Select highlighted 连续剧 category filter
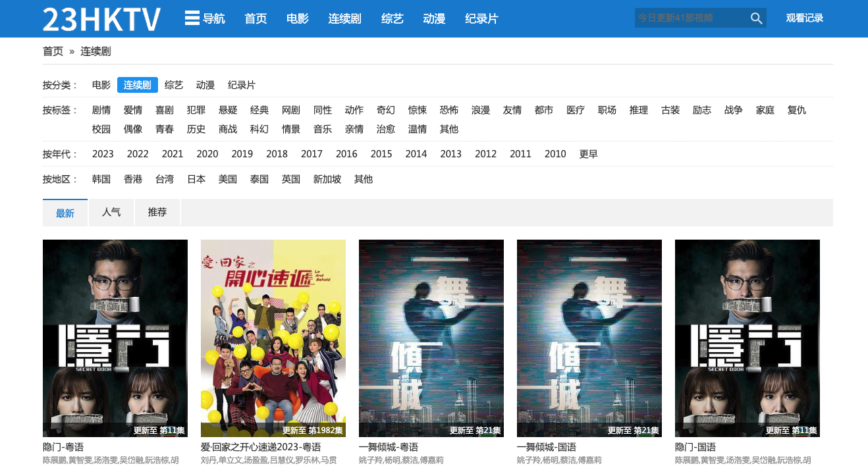The width and height of the screenshot is (868, 472). click(x=138, y=85)
